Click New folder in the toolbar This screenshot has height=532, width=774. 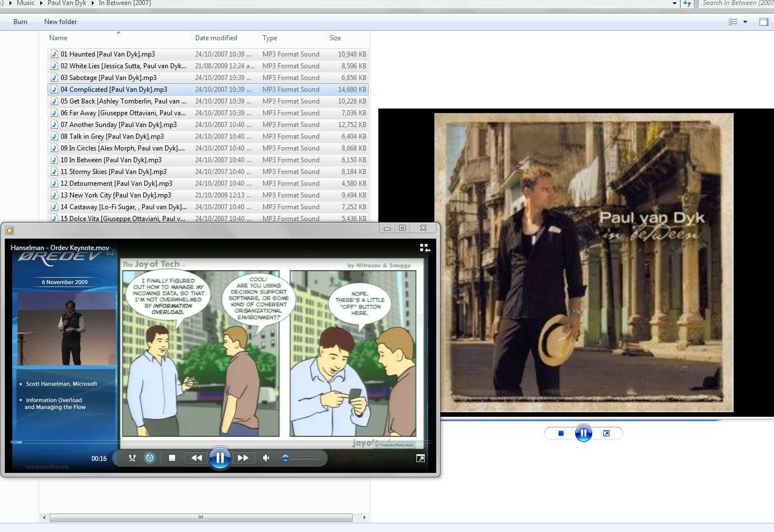[60, 22]
